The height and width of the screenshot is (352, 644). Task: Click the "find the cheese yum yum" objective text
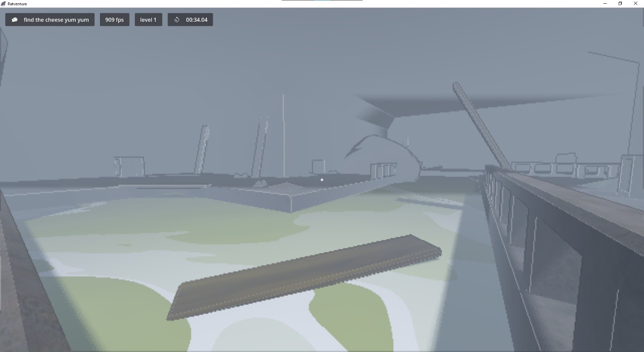pyautogui.click(x=56, y=20)
